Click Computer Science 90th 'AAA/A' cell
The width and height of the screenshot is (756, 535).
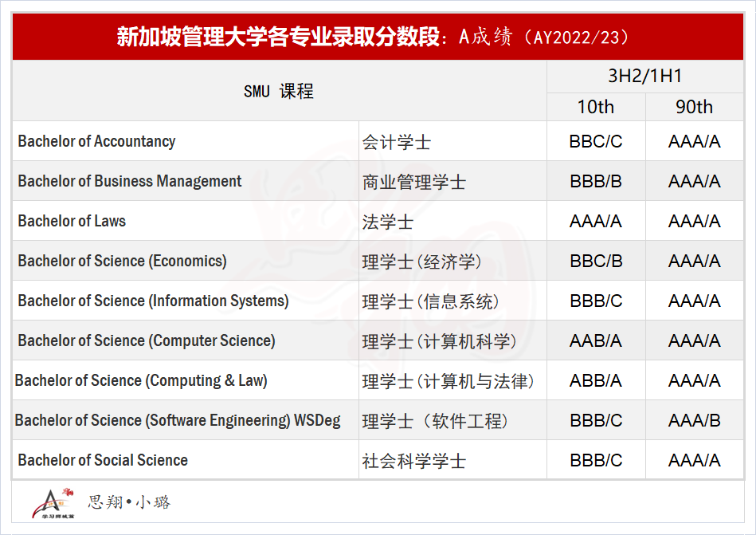(x=694, y=341)
